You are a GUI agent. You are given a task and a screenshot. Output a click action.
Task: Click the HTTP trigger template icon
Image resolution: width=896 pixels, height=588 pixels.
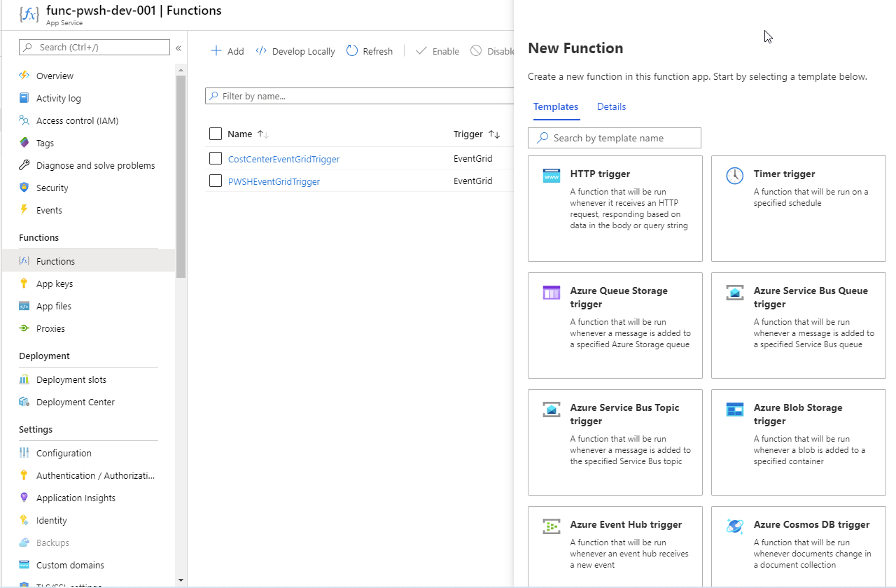pyautogui.click(x=552, y=176)
